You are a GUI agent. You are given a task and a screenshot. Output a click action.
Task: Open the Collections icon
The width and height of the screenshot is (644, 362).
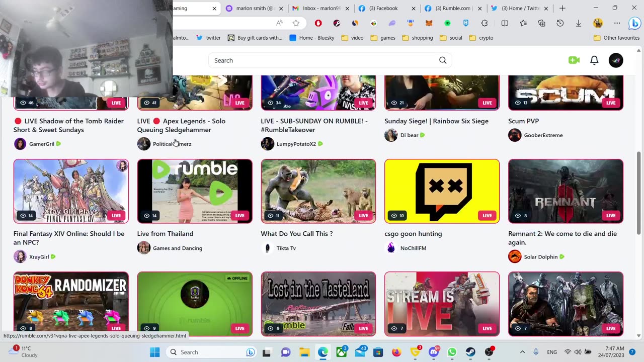542,23
